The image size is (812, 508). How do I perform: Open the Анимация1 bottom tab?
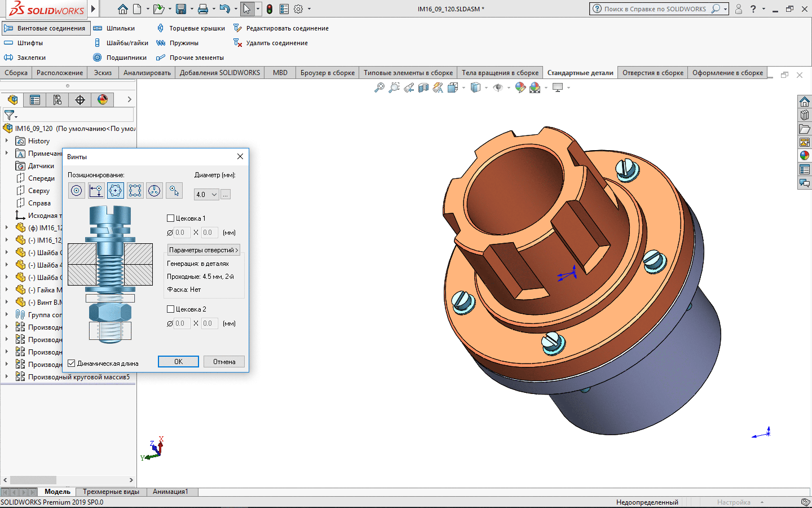pyautogui.click(x=170, y=492)
